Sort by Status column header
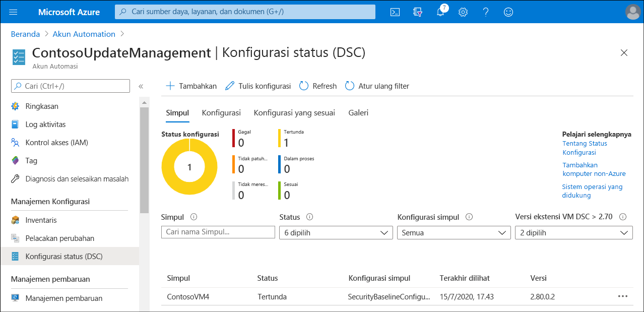This screenshot has height=312, width=644. point(268,278)
